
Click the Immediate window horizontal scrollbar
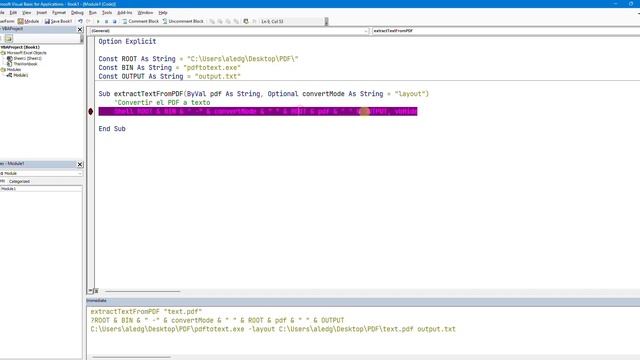pos(131,357)
